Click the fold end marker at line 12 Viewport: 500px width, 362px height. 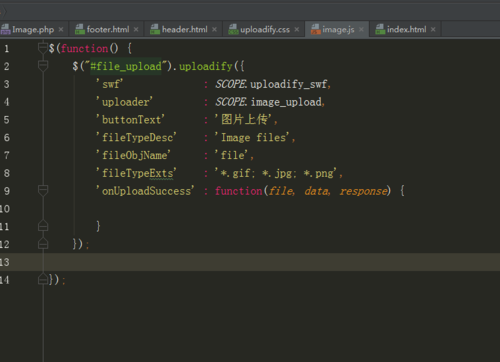43,244
